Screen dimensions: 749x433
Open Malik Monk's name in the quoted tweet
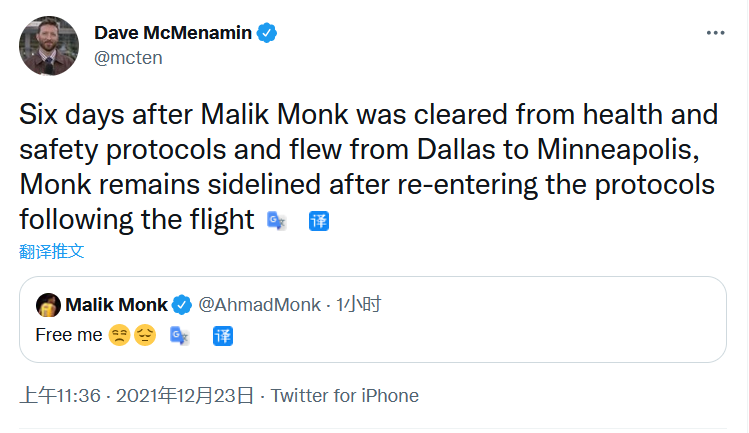click(117, 304)
